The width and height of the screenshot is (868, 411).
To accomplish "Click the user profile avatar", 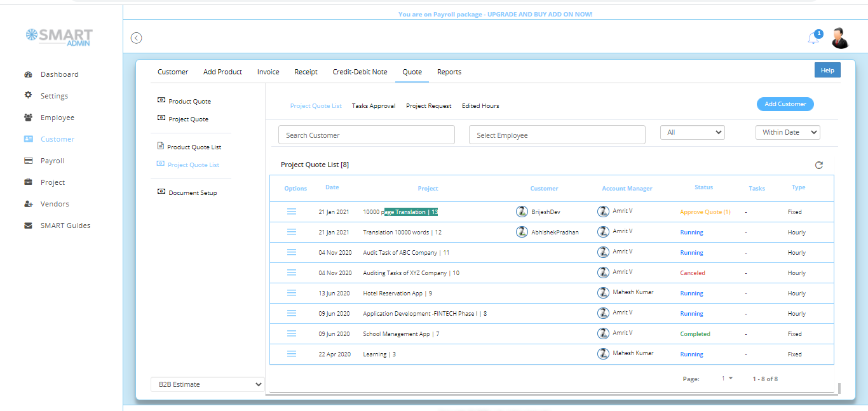I will [840, 38].
